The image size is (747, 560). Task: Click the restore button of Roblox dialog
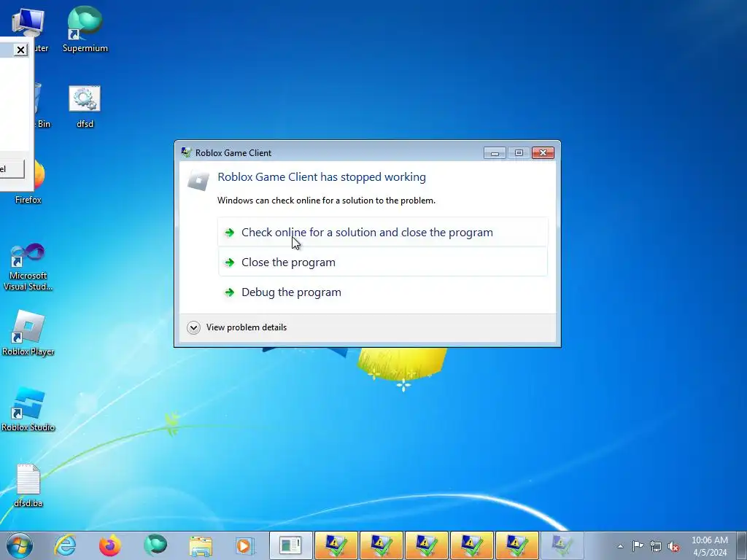coord(519,152)
